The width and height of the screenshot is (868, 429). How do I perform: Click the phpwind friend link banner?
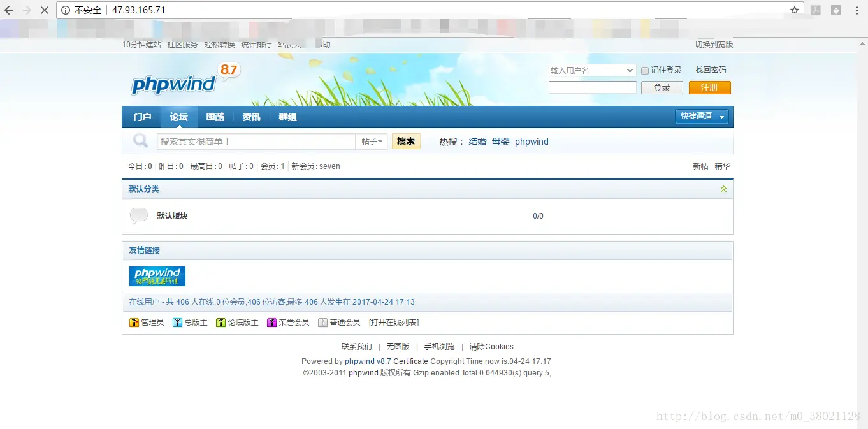pyautogui.click(x=157, y=276)
